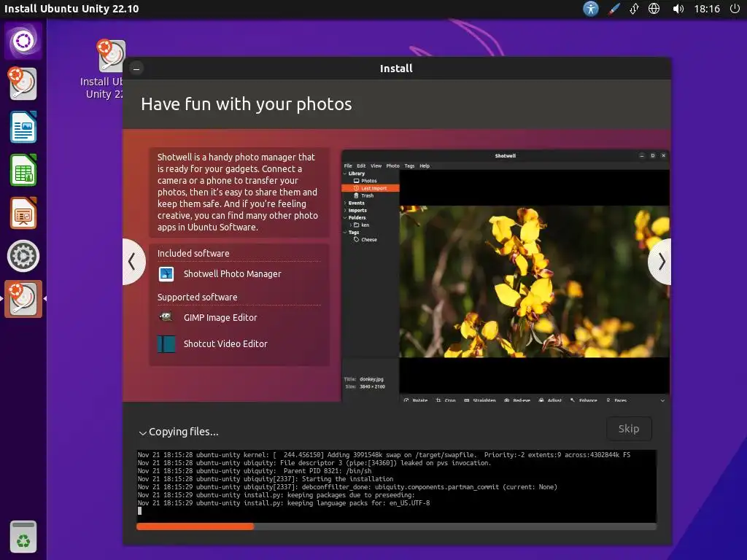747x560 pixels.
Task: Open the network connection indicator
Action: pyautogui.click(x=634, y=9)
